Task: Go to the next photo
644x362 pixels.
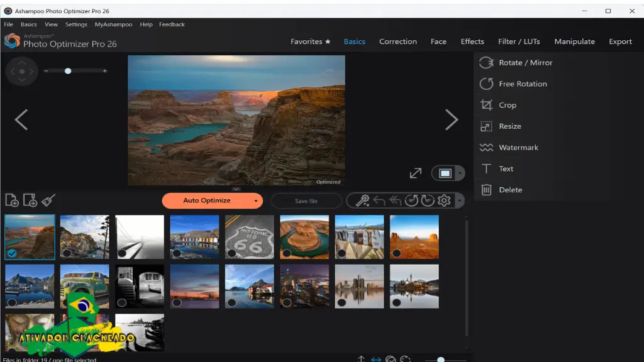Action: (452, 120)
